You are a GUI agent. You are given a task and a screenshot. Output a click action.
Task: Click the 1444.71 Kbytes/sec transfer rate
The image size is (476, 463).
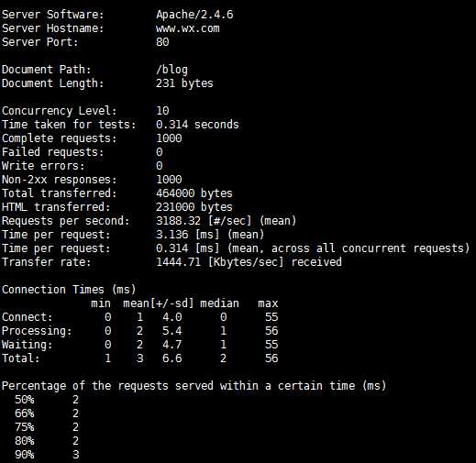click(178, 262)
